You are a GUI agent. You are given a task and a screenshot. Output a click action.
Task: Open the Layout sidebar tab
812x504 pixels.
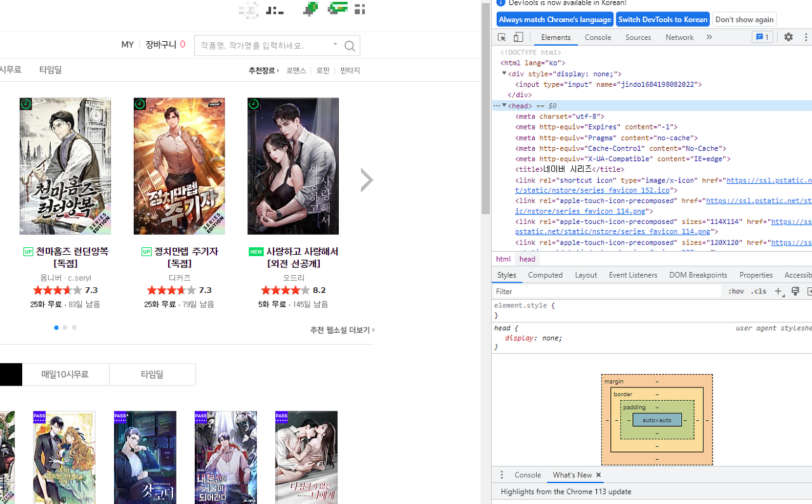[x=586, y=275]
